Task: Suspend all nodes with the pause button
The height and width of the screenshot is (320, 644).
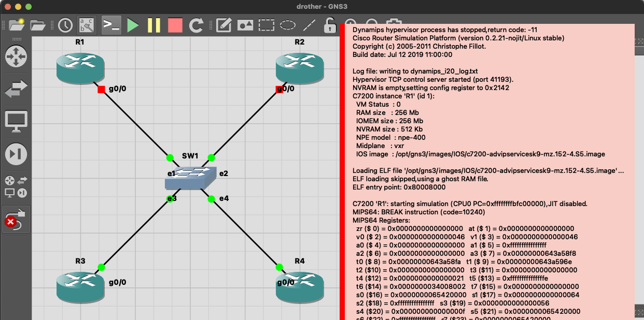Action: [154, 24]
